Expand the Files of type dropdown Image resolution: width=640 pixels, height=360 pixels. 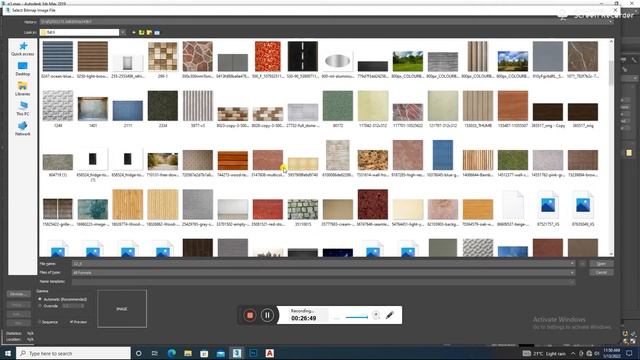572,273
